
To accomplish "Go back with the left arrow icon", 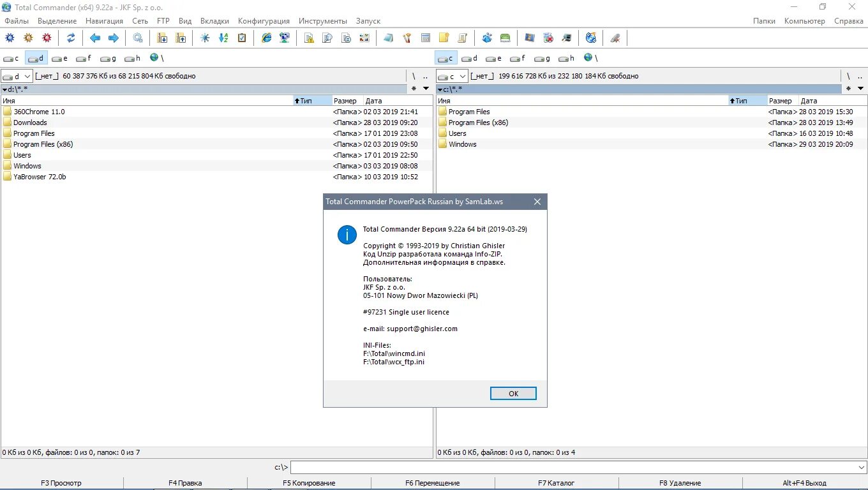I will [95, 38].
